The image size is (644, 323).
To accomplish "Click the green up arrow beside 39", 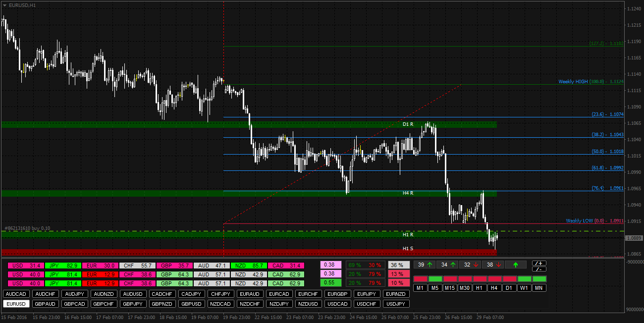I will click(429, 265).
